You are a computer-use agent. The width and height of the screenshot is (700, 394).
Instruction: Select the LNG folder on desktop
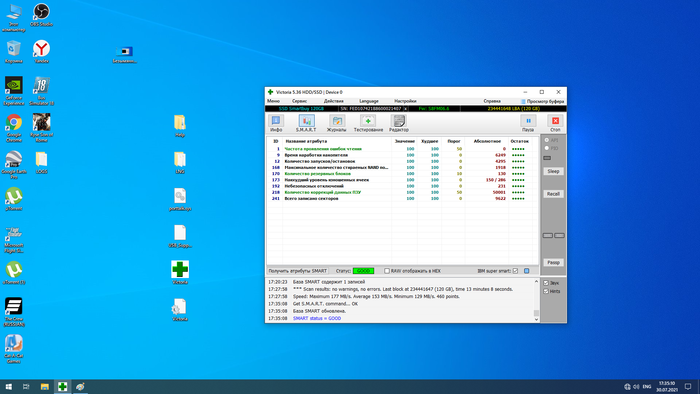click(x=180, y=162)
